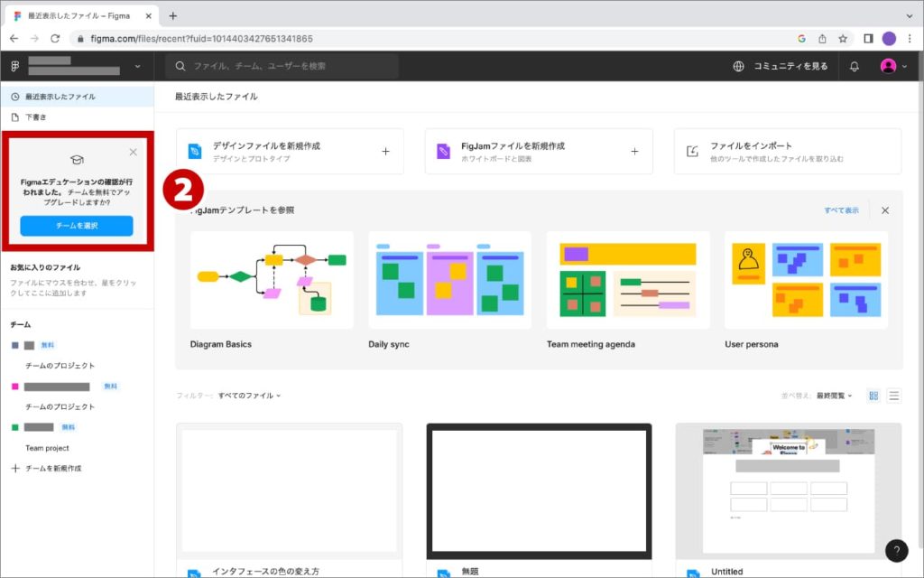924x578 pixels.
Task: Open the すべてのファイル filter dropdown
Action: click(x=249, y=396)
